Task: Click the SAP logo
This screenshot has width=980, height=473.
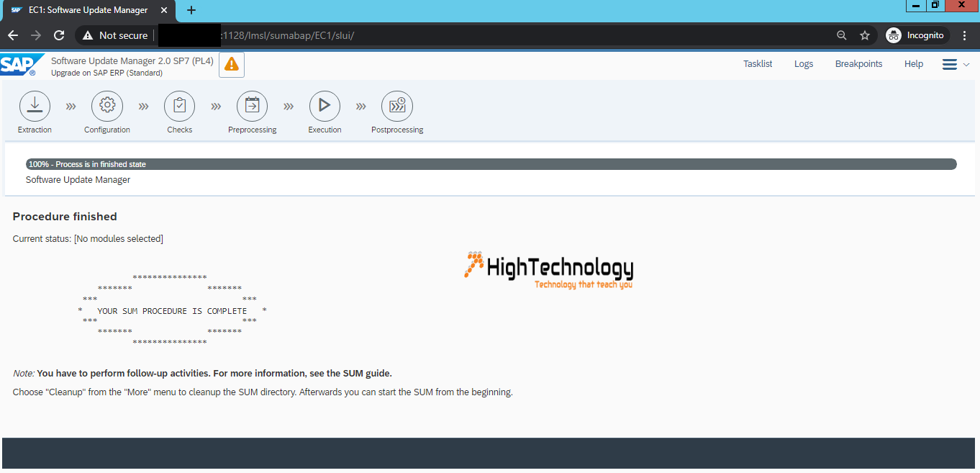Action: pos(22,65)
